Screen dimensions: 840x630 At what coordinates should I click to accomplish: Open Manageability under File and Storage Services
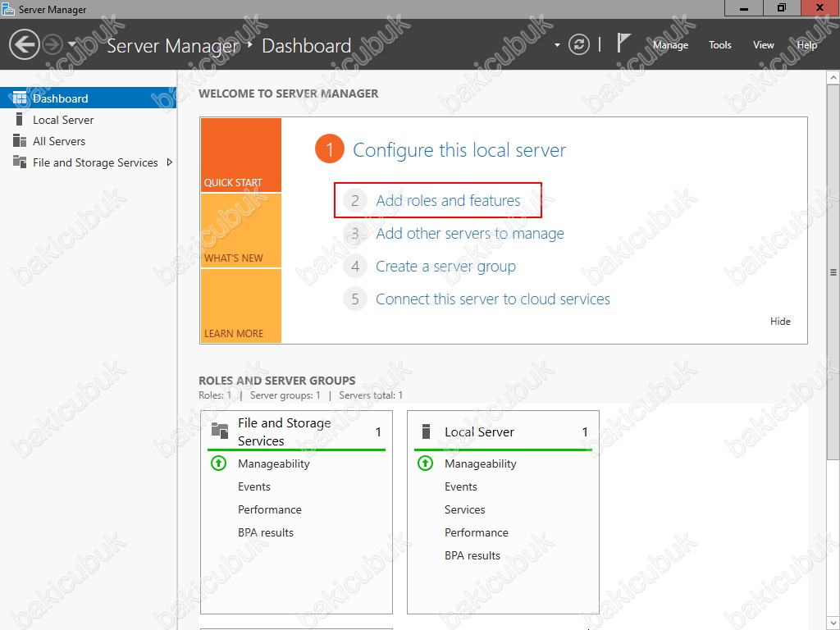click(274, 464)
